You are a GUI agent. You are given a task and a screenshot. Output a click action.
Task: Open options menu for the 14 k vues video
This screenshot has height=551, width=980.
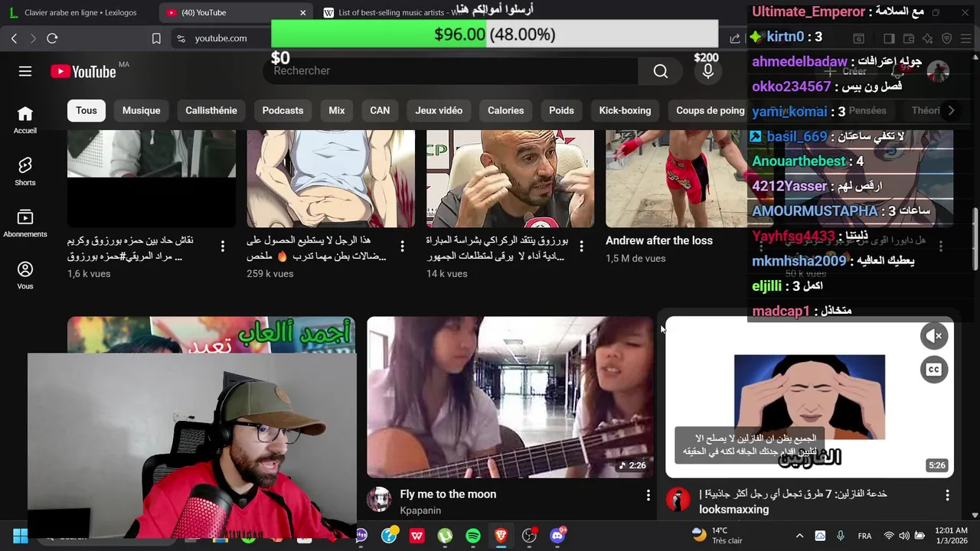coord(581,246)
